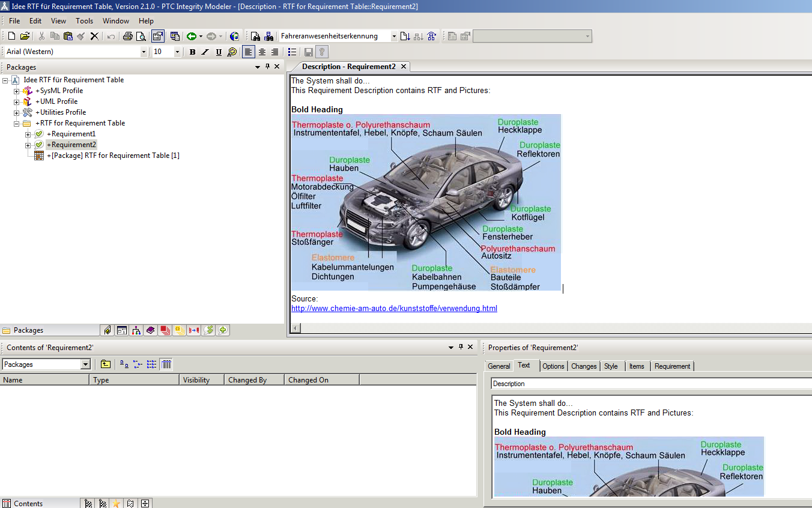This screenshot has height=508, width=812.
Task: Click the green Back navigation arrow
Action: tap(191, 37)
